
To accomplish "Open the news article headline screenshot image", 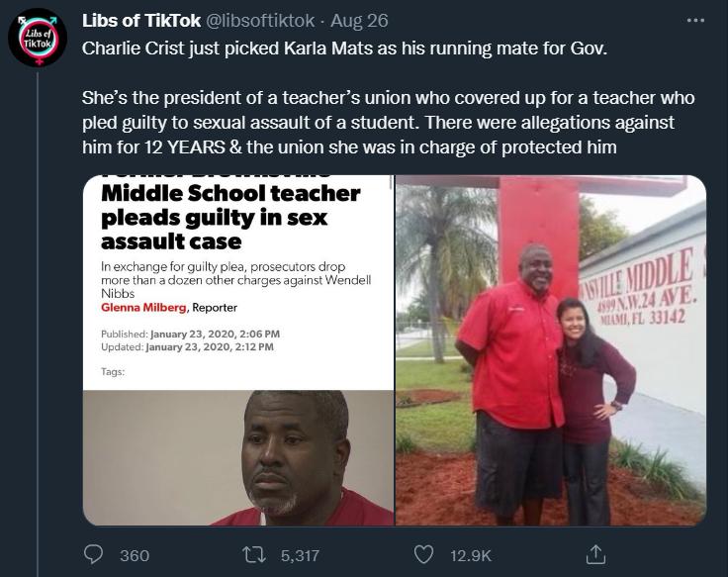I will click(x=238, y=282).
